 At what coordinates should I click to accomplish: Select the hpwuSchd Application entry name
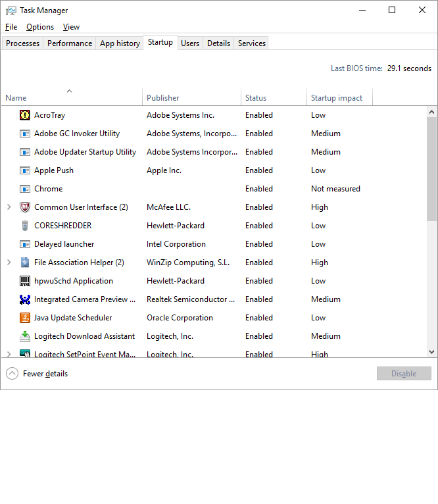click(74, 281)
